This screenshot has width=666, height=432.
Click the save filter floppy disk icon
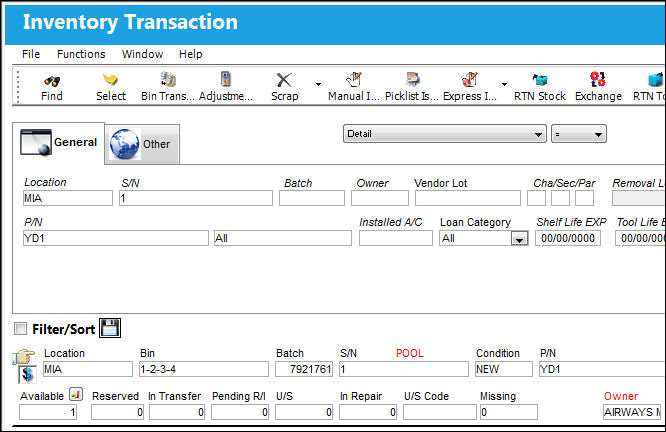110,328
